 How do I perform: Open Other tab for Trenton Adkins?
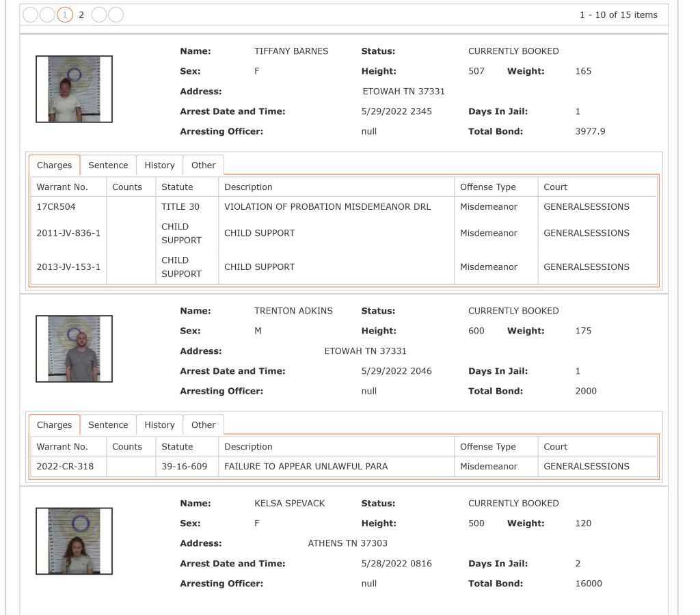203,425
